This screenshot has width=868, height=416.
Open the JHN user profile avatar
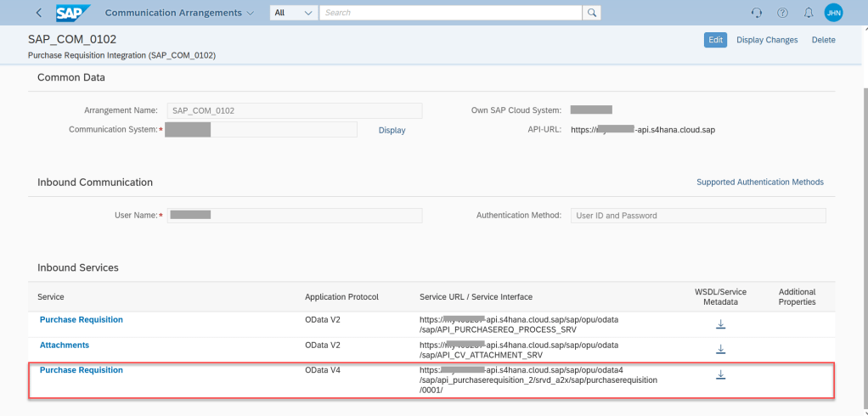click(x=833, y=13)
